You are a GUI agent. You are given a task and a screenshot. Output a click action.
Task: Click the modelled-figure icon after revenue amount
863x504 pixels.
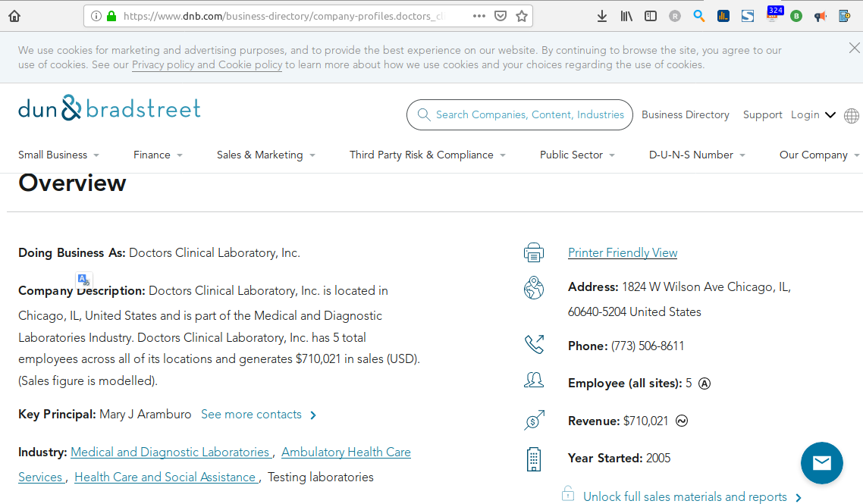pyautogui.click(x=681, y=421)
